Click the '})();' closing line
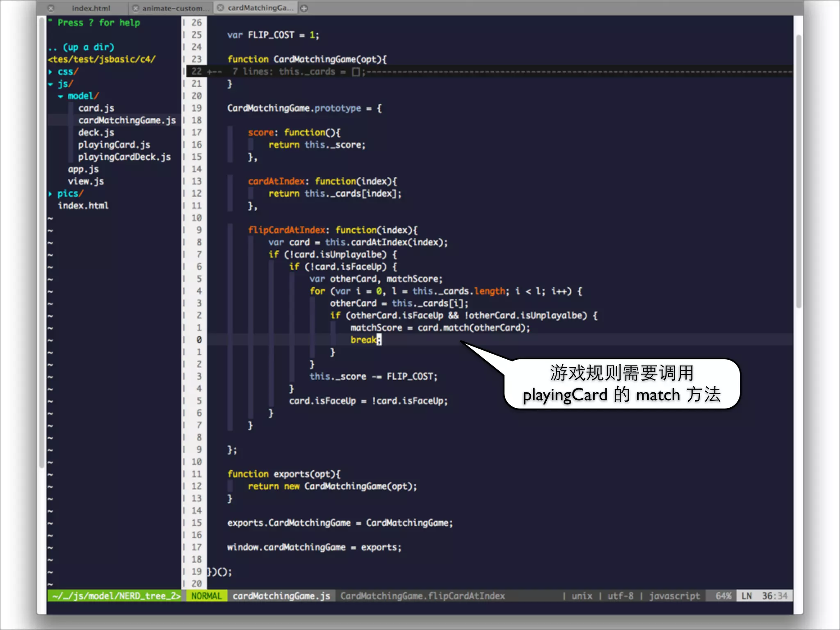This screenshot has width=840, height=630. pyautogui.click(x=220, y=572)
